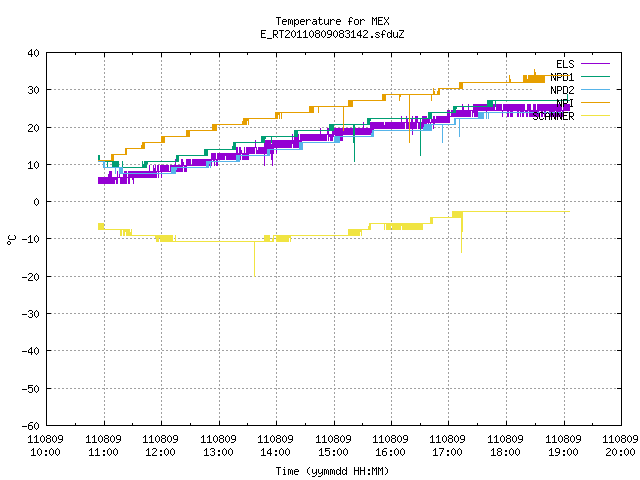This screenshot has height=480, width=640.
Task: Click the x-axis label 110809 19:00
Action: 564,446
